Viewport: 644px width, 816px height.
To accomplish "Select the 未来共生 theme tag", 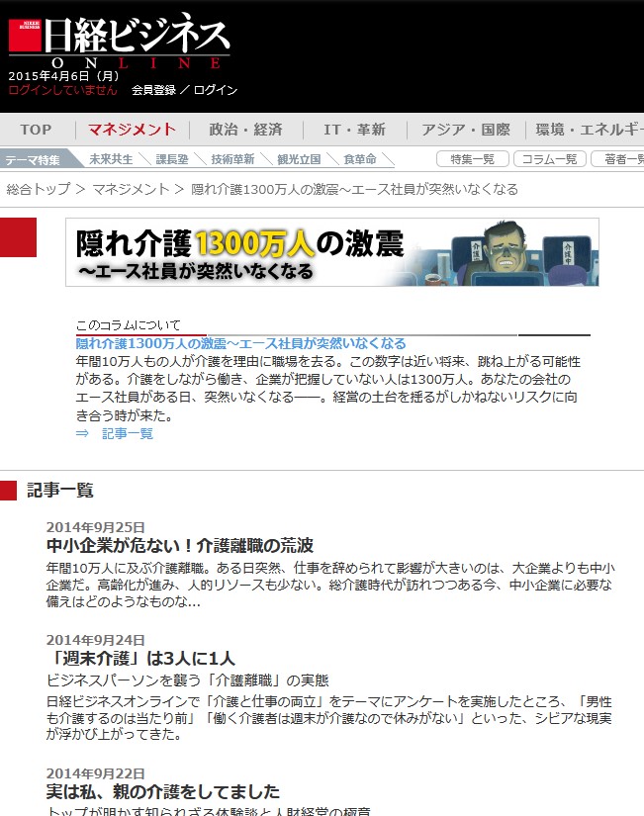I will pos(111,159).
